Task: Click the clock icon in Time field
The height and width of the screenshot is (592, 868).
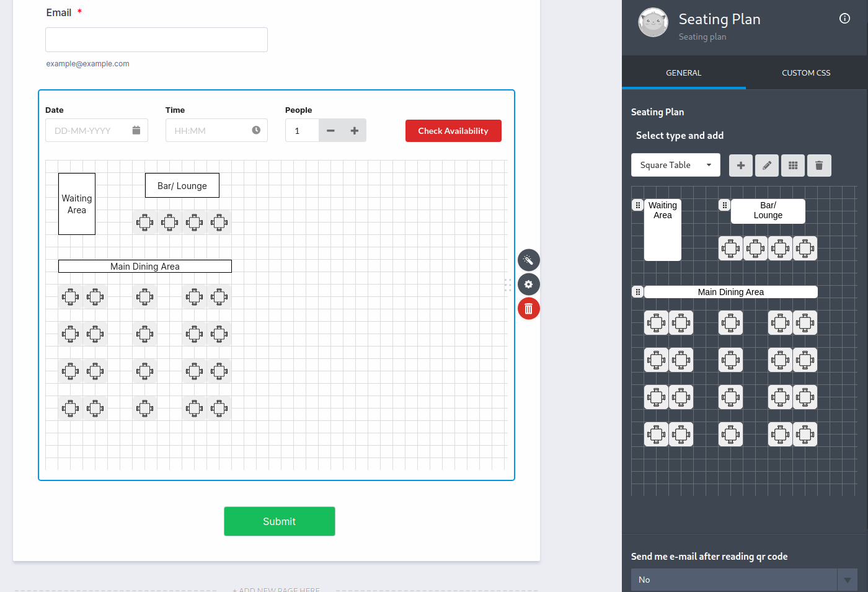Action: click(256, 130)
